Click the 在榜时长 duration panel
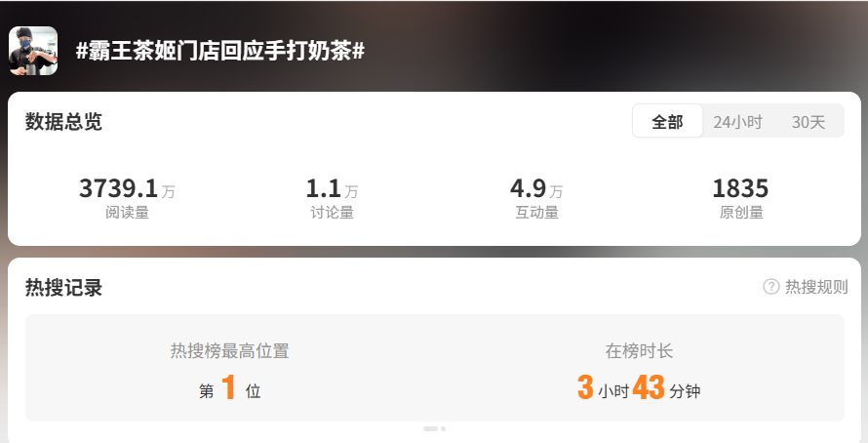 639,370
